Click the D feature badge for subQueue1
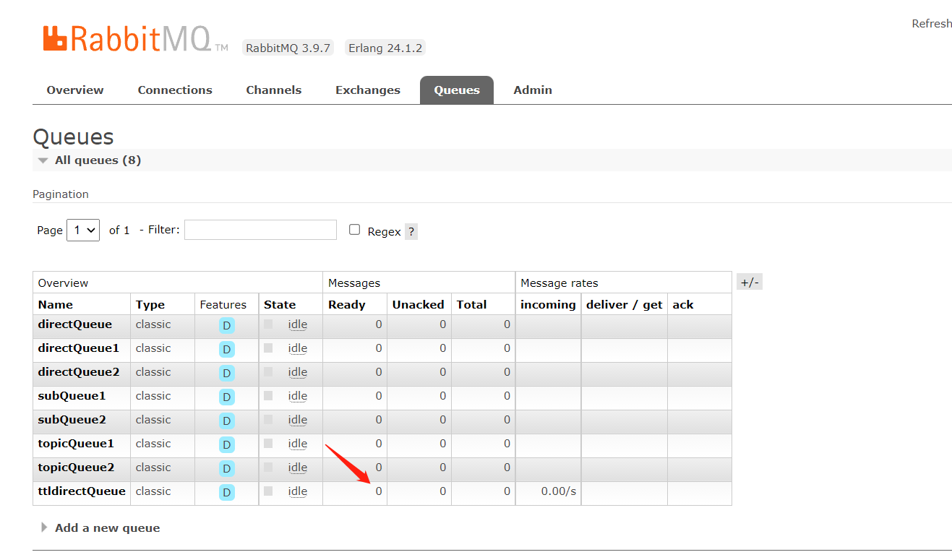 point(227,397)
